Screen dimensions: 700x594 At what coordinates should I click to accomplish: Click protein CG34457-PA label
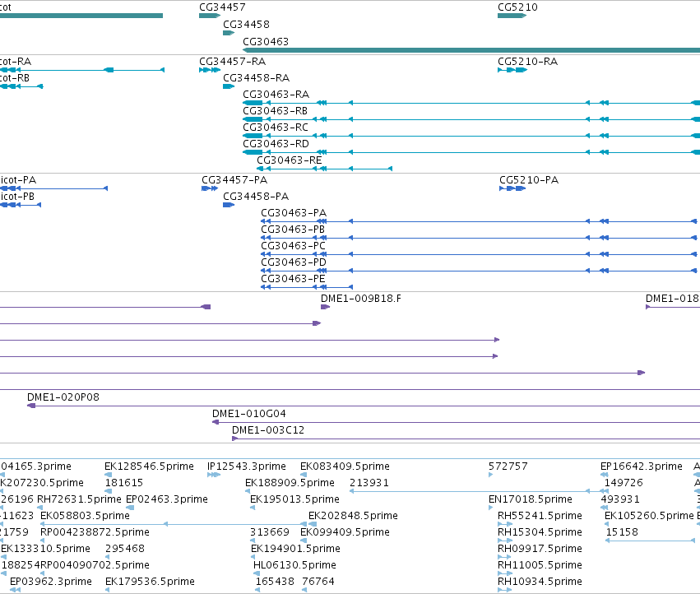coord(234,180)
